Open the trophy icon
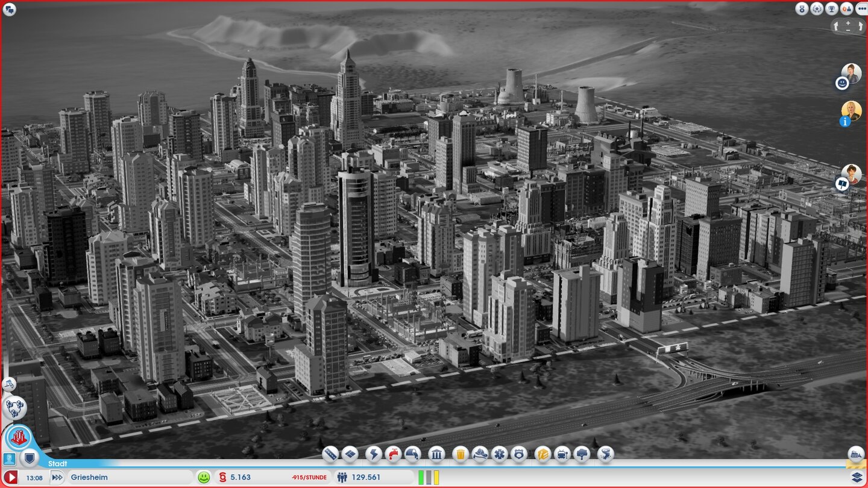 click(x=832, y=8)
